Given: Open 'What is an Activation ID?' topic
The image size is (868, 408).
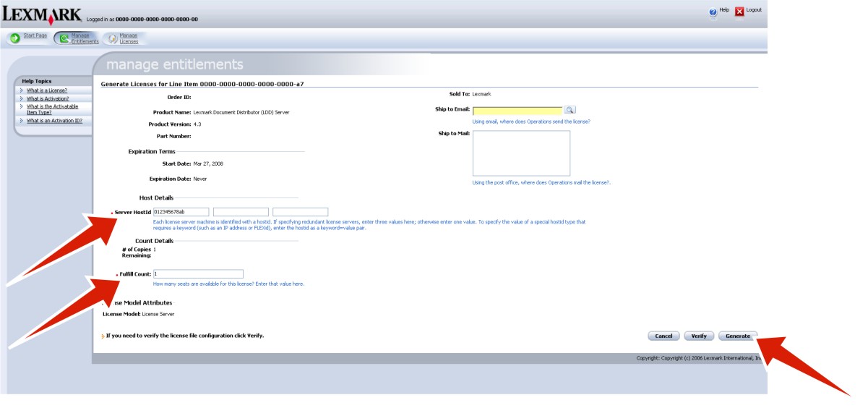Looking at the screenshot, I should (54, 121).
